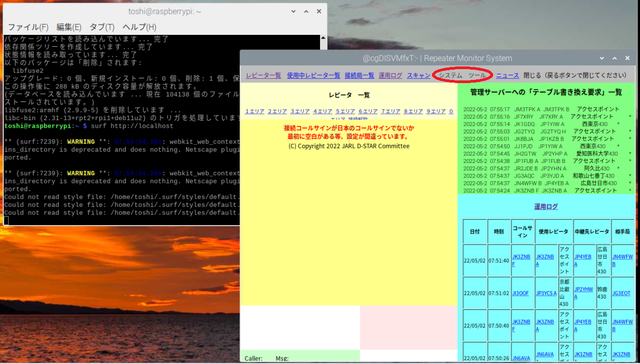Click システム in the navigation bar
Image resolution: width=640 pixels, height=364 pixels.
pyautogui.click(x=450, y=75)
